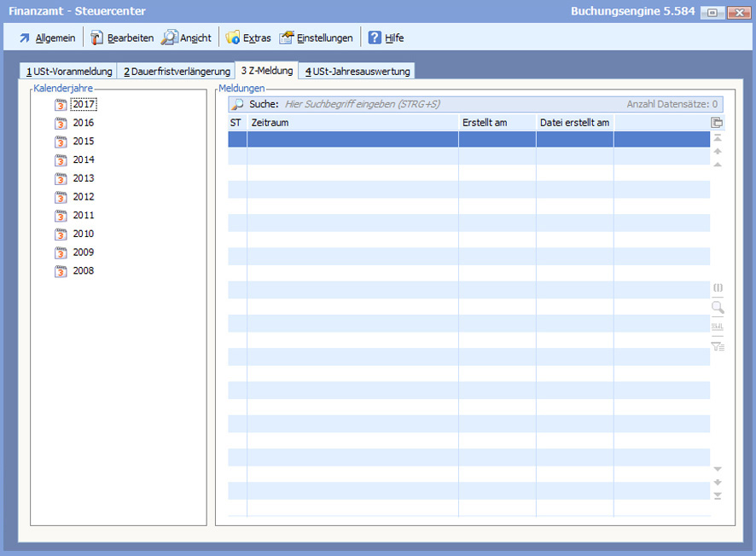
Task: Open the Allgemein menu
Action: (x=47, y=38)
